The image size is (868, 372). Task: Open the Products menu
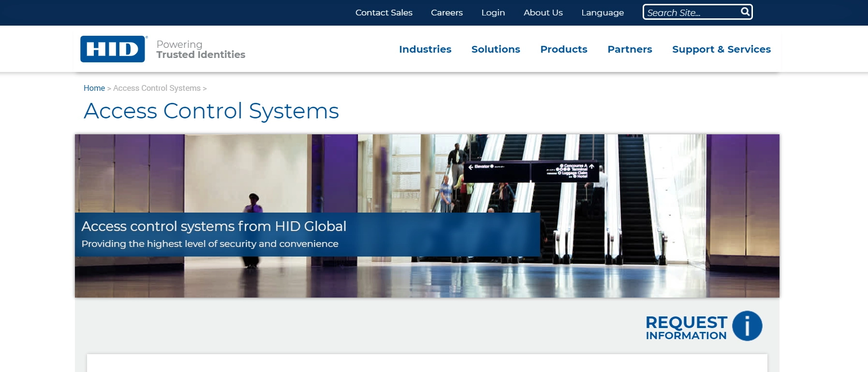[x=564, y=49]
